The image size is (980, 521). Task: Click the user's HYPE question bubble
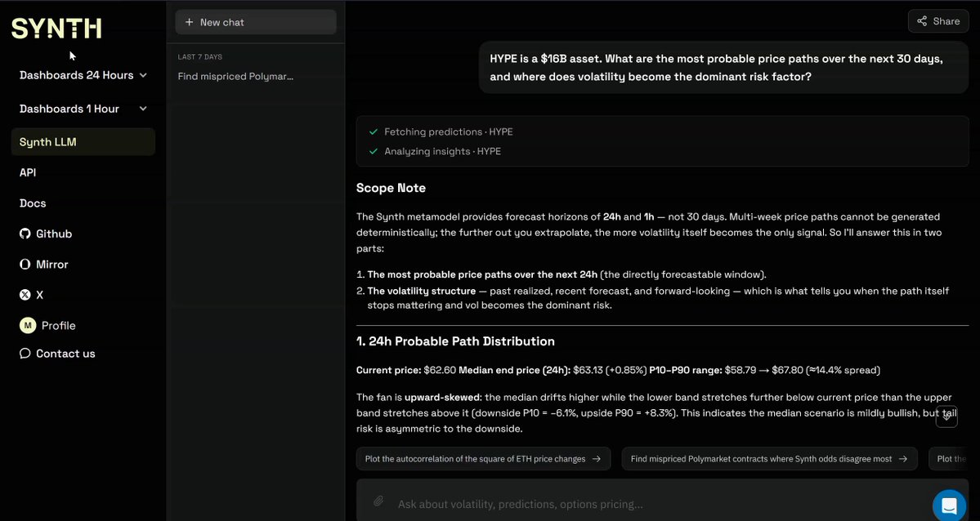(723, 68)
